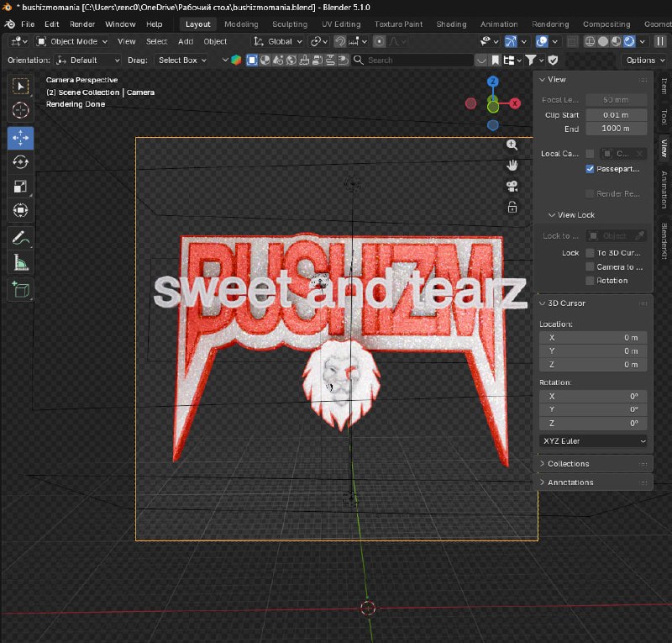Switch to the Sculpting workspace tab
The height and width of the screenshot is (643, 672).
pyautogui.click(x=290, y=24)
